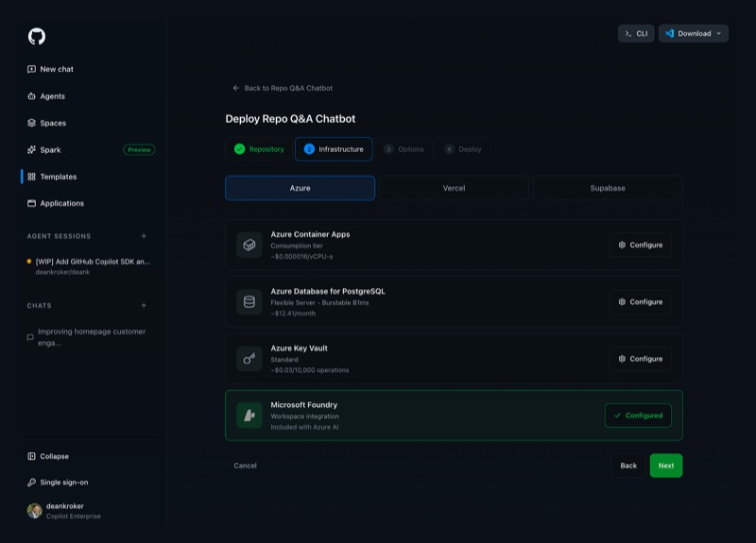756x543 pixels.
Task: Toggle the Configured state for Microsoft Foundry
Action: [638, 416]
